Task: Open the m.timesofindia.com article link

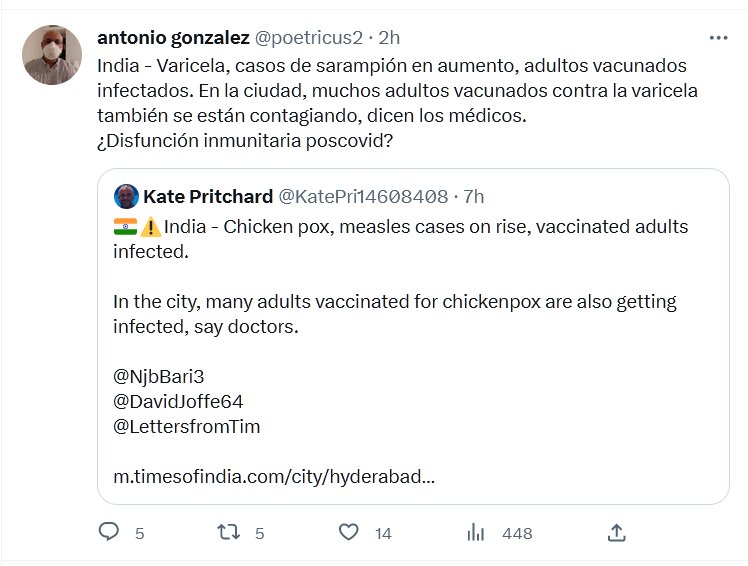Action: 273,476
